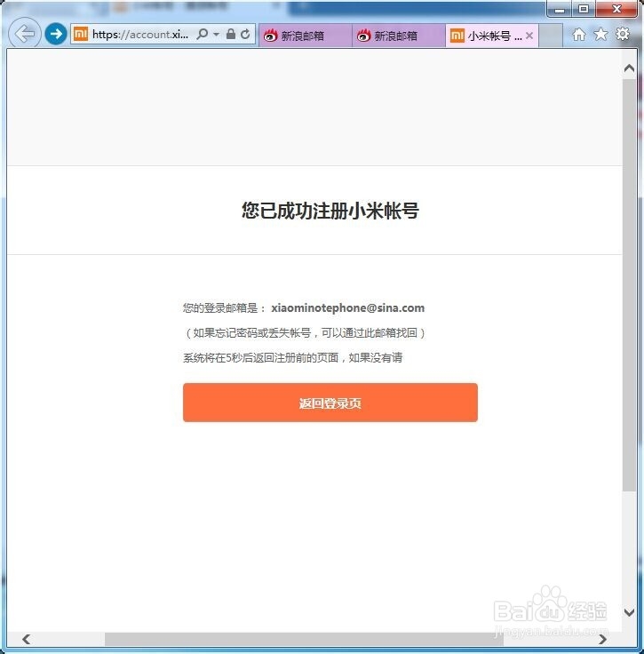Click the email xiaominotephone@sina.com text
Screen dimensions: 644x654
pos(347,307)
